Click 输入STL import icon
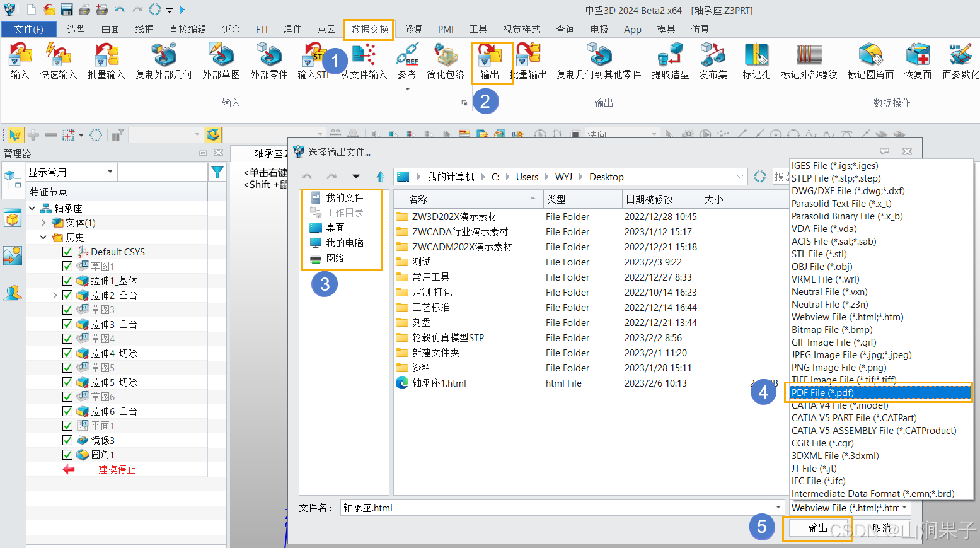Screen dimensions: 980x548 pyautogui.click(x=314, y=61)
